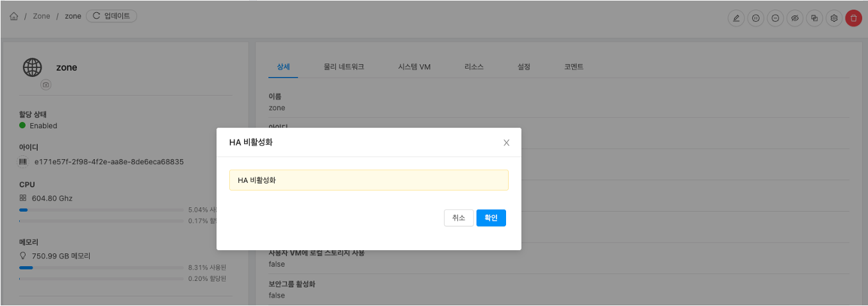Click the memory 8.31% 사용된 progress bar
The width and height of the screenshot is (868, 306).
tap(101, 268)
